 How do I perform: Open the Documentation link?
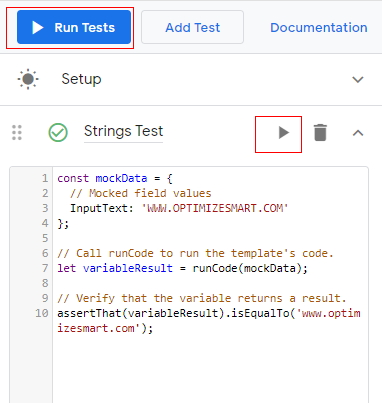point(319,28)
